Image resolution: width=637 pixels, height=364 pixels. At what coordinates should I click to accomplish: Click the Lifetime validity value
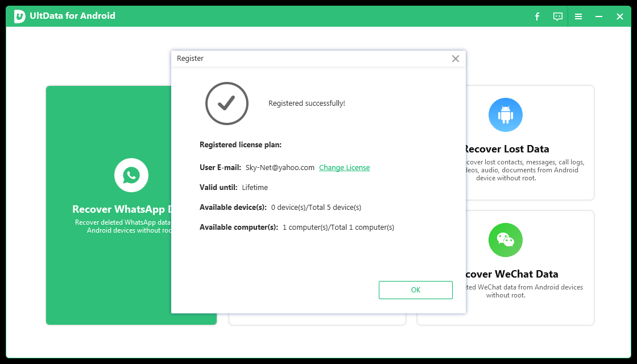click(255, 187)
